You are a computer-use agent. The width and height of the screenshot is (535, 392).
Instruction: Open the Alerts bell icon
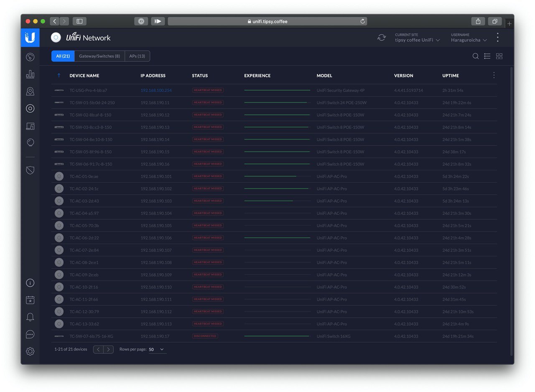point(30,317)
